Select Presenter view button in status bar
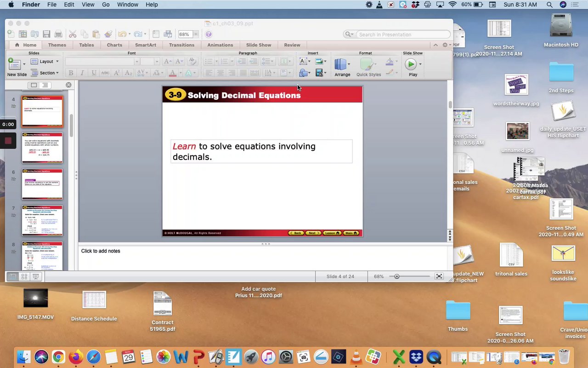The width and height of the screenshot is (588, 368). tap(36, 276)
